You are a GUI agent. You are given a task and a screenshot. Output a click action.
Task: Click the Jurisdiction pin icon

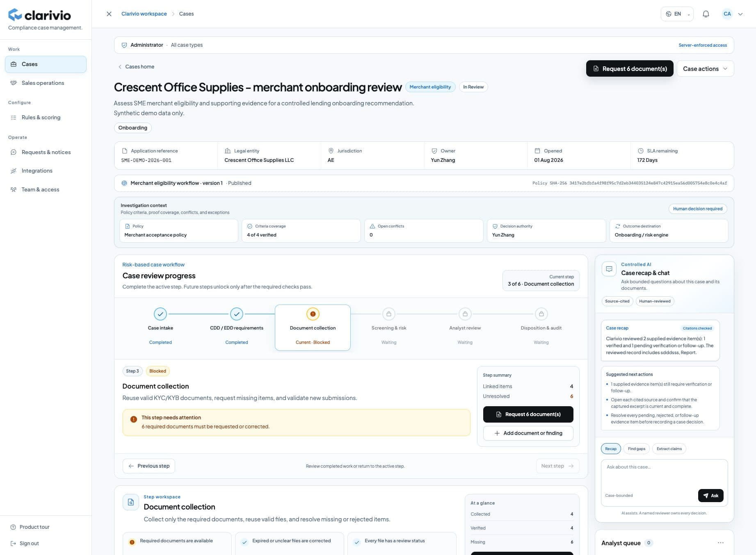tap(331, 151)
